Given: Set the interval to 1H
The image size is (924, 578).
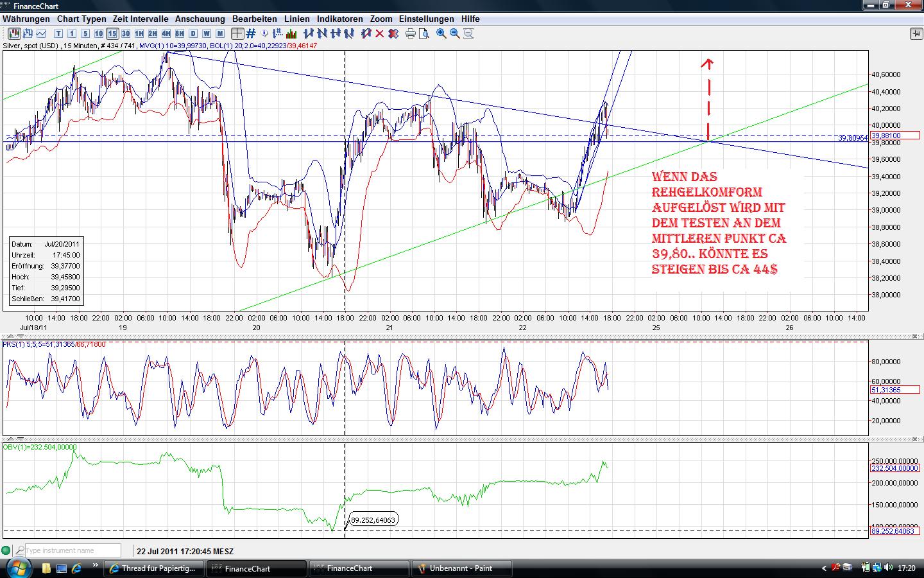Looking at the screenshot, I should pos(139,33).
